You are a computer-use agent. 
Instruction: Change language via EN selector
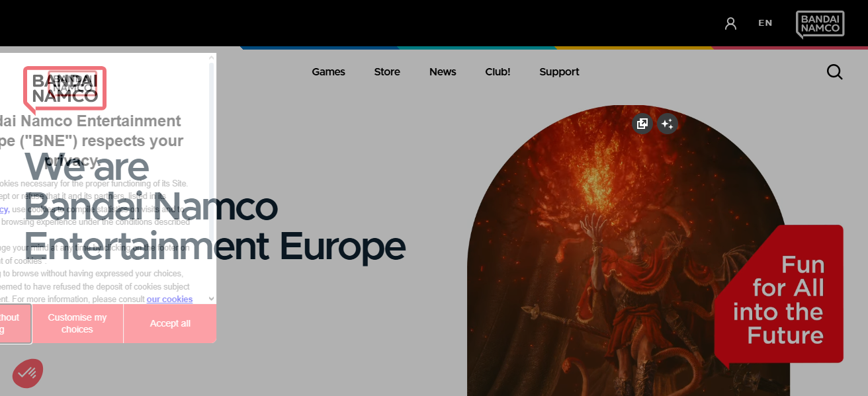click(765, 23)
